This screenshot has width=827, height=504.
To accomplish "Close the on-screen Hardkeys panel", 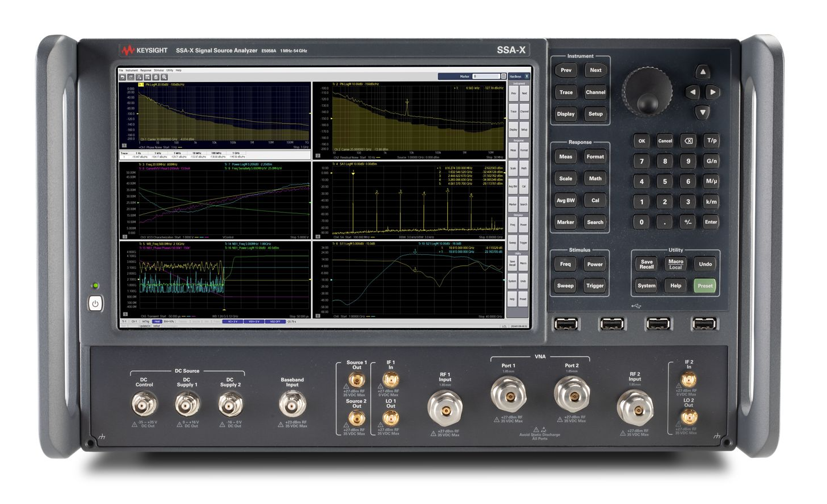I will pyautogui.click(x=526, y=76).
